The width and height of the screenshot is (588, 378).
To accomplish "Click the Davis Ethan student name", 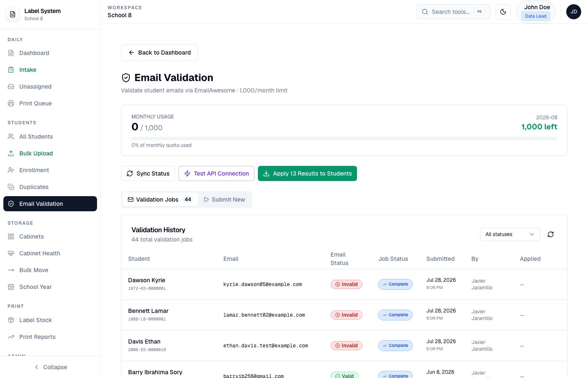I will (144, 341).
